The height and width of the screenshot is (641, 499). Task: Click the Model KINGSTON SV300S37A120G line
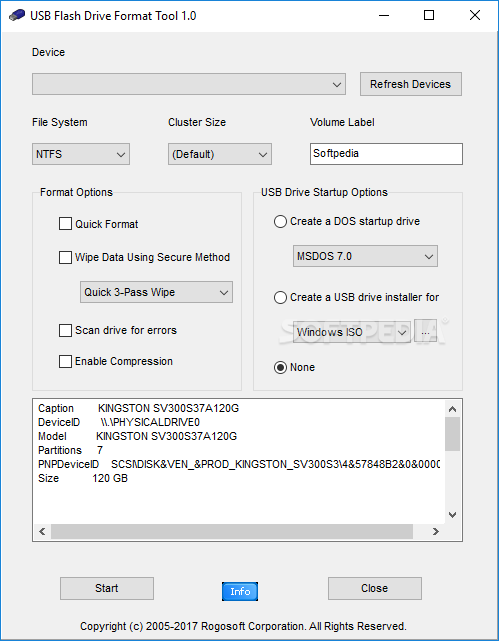[137, 436]
